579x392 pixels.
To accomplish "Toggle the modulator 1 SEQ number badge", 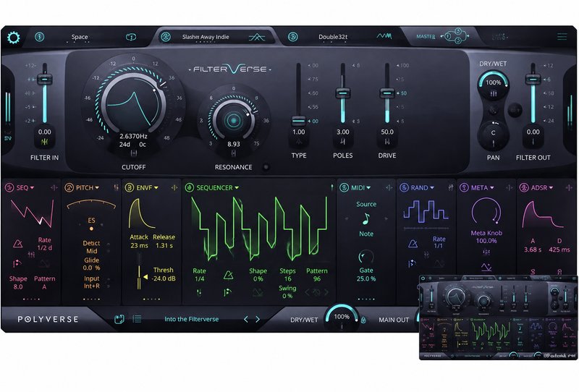I will [x=9, y=187].
